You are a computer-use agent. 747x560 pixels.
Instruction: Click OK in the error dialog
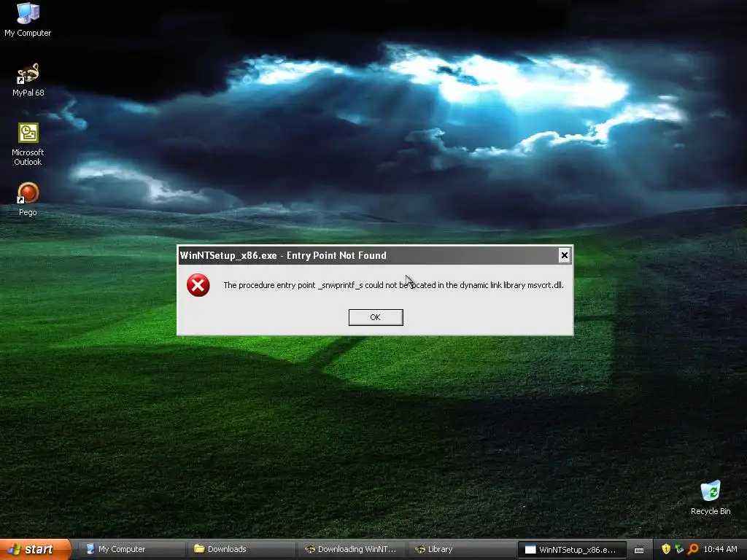376,317
